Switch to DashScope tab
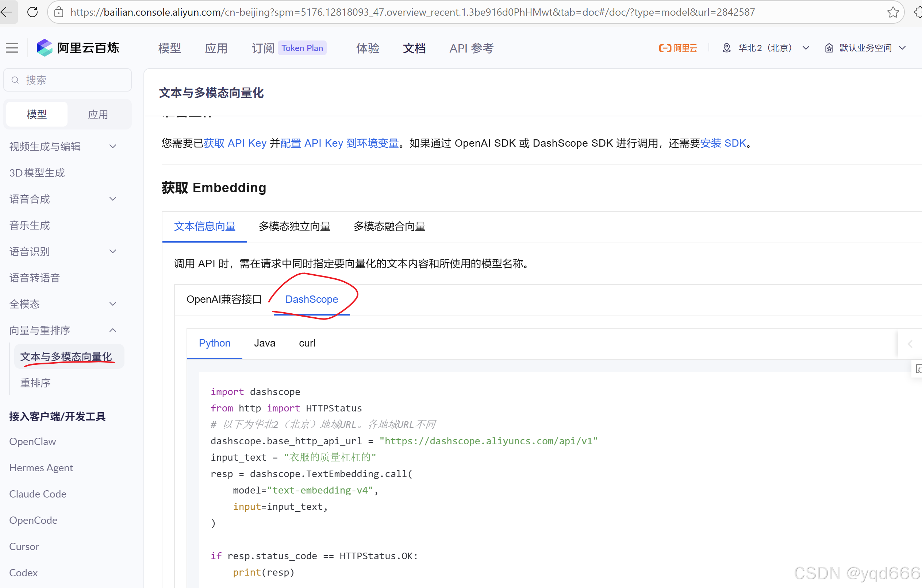The image size is (922, 588). point(312,299)
